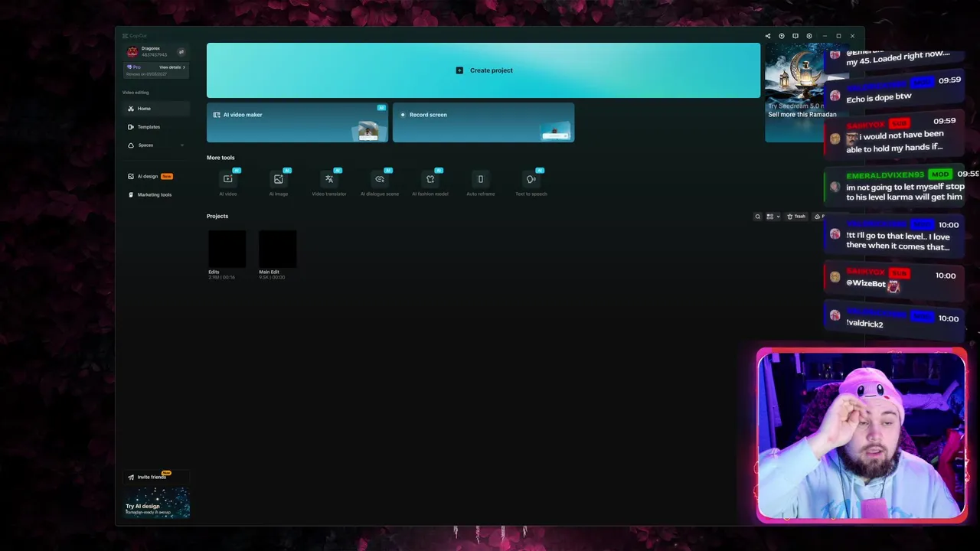Open Marketing tools in sidebar
The image size is (980, 551).
tap(156, 194)
